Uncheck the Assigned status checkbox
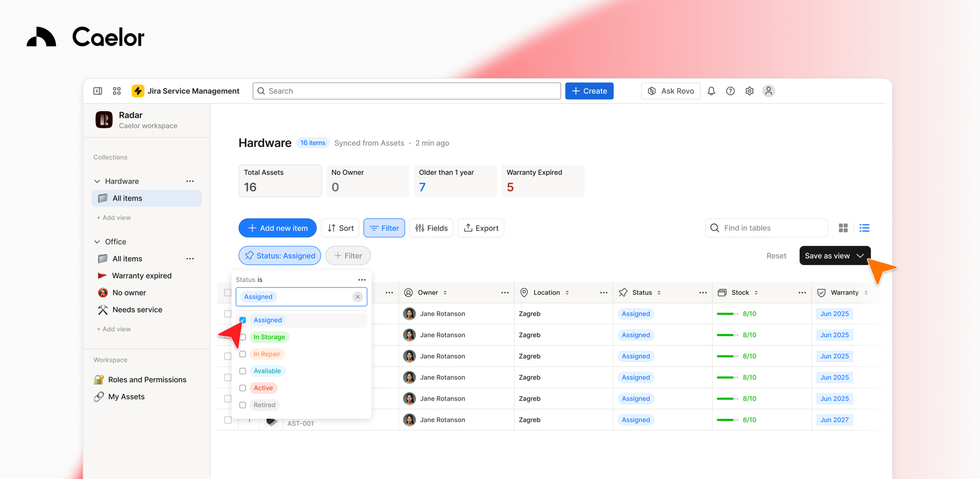 [x=242, y=320]
